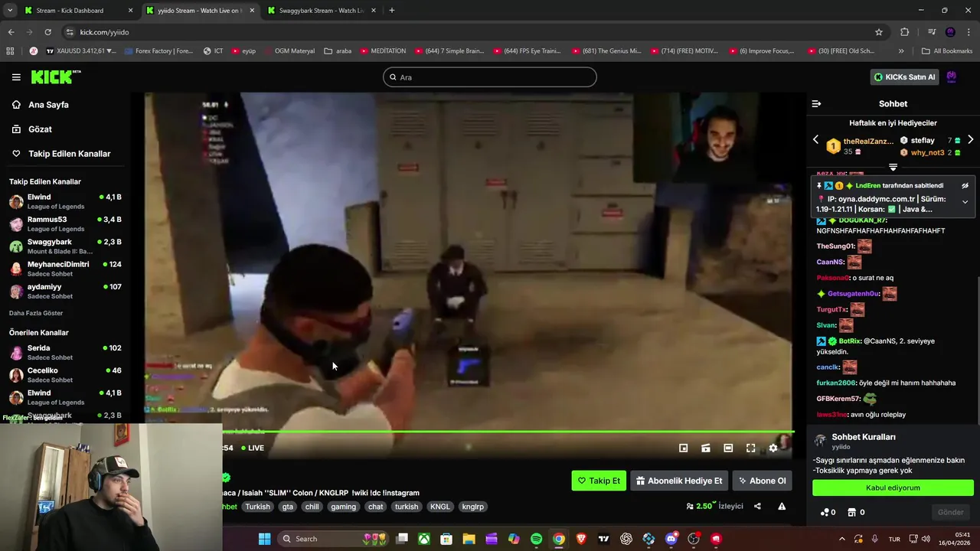Image resolution: width=980 pixels, height=551 pixels.
Task: Click the Abone Ol subscribe button
Action: (x=762, y=481)
